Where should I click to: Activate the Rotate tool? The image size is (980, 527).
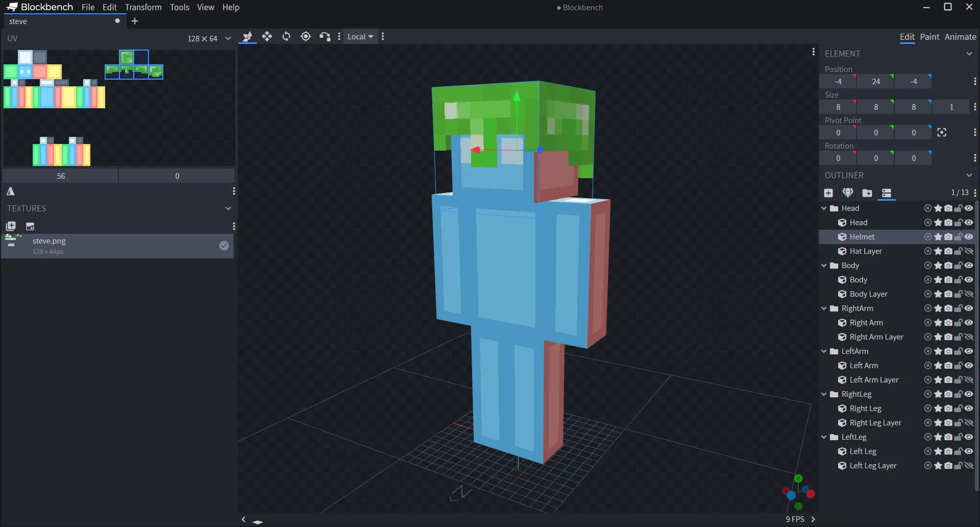(286, 36)
